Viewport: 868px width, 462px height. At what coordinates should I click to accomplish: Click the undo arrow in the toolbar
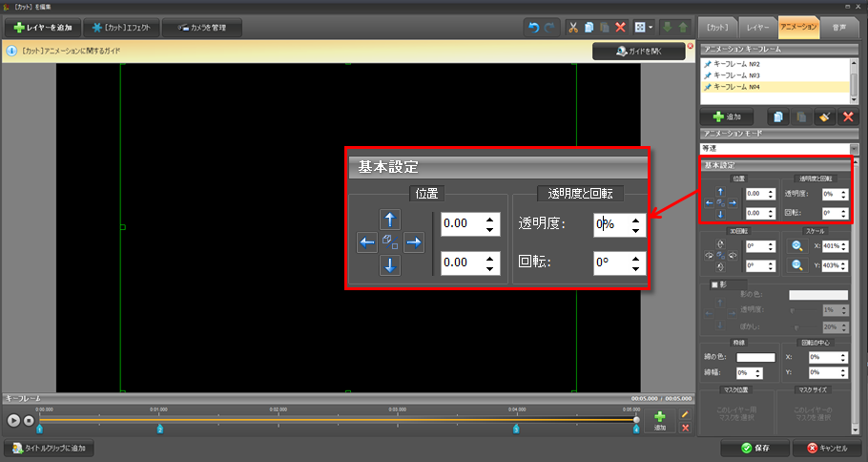pos(534,28)
